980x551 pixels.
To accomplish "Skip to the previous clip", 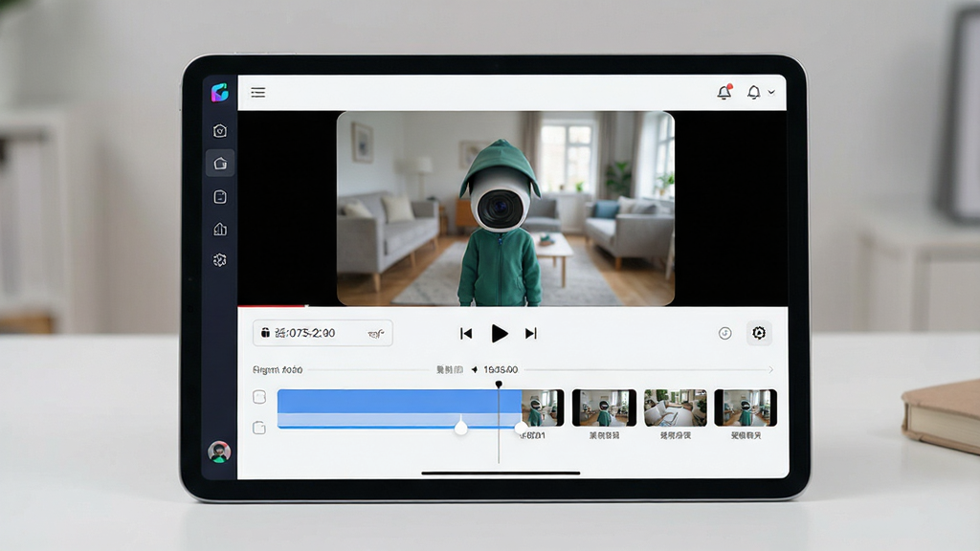I will [x=466, y=334].
